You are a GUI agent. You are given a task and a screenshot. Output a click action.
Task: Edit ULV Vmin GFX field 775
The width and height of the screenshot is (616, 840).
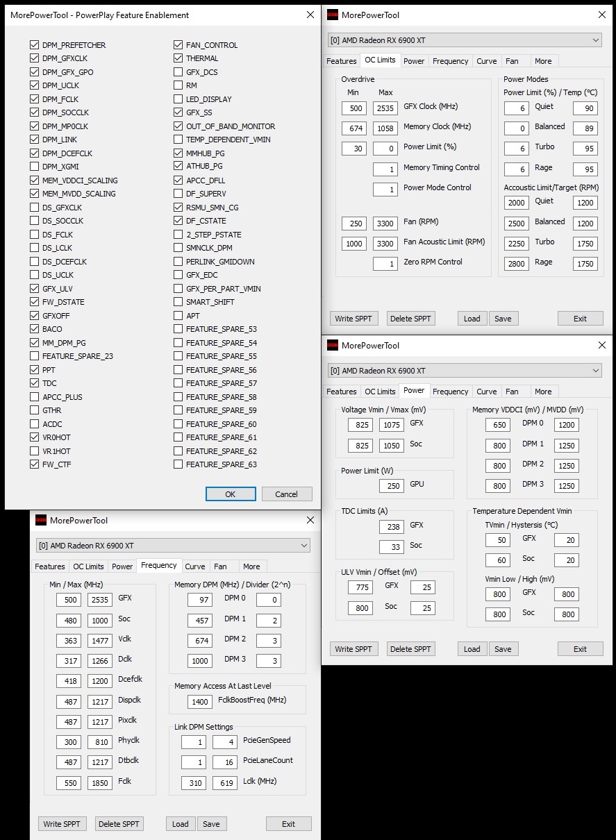tap(360, 588)
